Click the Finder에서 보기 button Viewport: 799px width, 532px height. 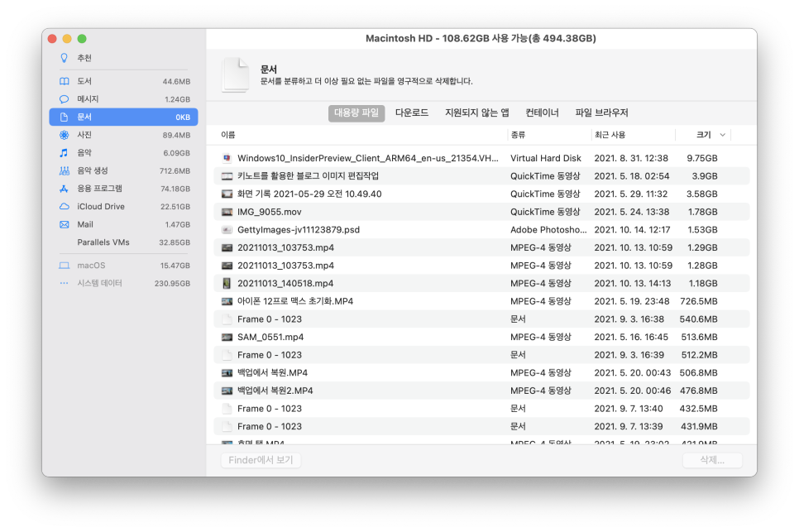(x=261, y=460)
